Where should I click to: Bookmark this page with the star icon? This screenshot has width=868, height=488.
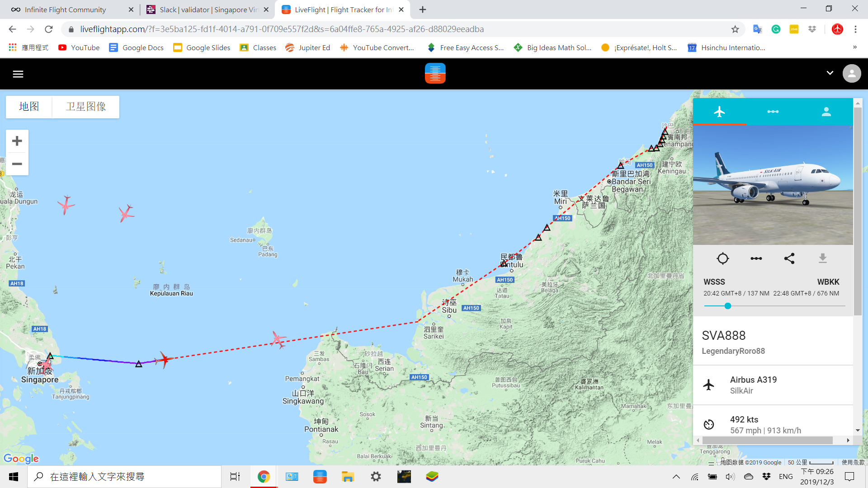[x=735, y=29]
